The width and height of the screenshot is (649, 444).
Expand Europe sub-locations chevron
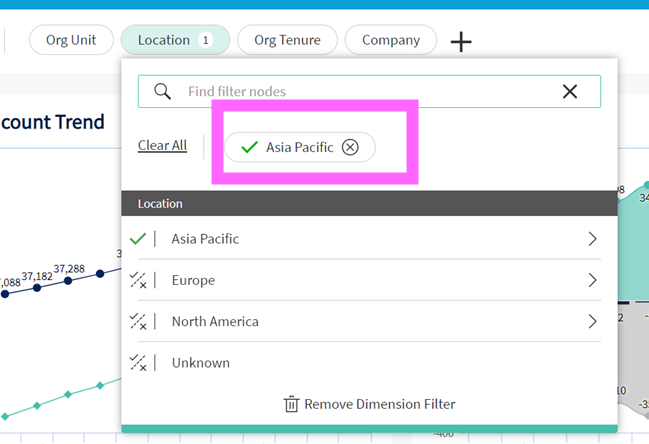pyautogui.click(x=592, y=281)
